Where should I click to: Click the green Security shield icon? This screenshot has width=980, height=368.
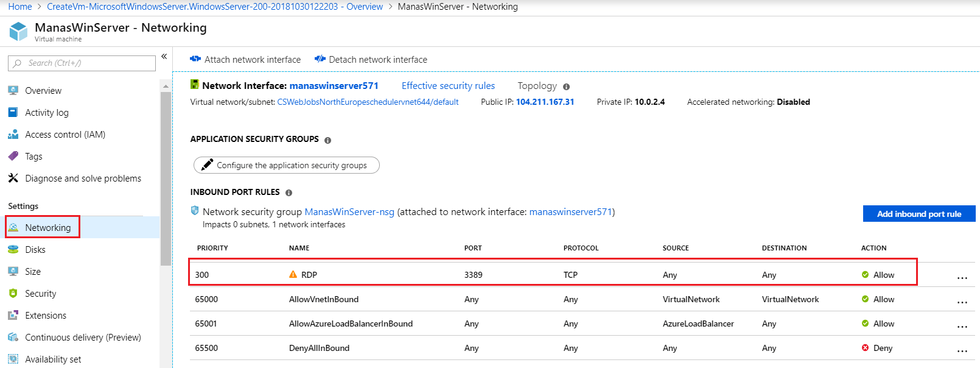click(13, 293)
